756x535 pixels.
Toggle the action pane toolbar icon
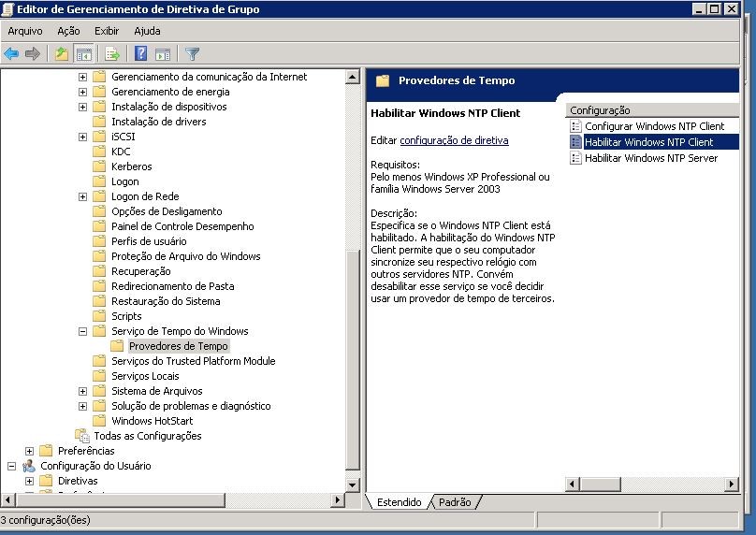tap(163, 53)
